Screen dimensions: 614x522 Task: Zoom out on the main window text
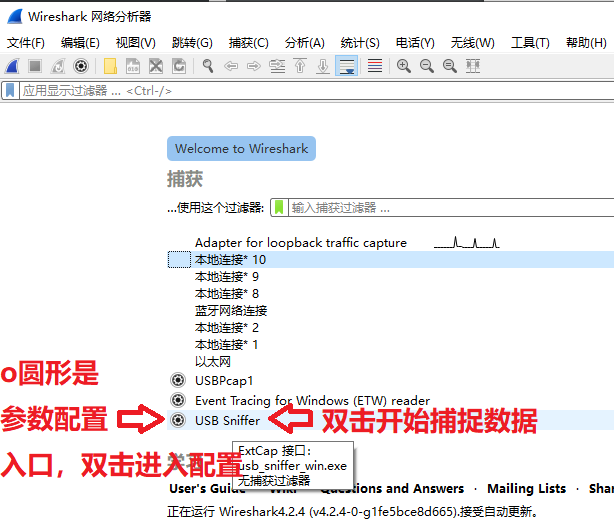tap(427, 66)
